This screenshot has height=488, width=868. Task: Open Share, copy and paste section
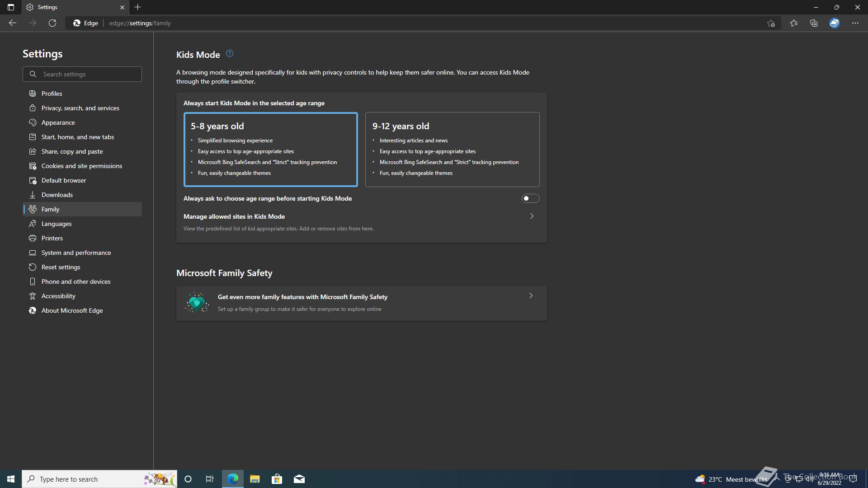click(82, 151)
